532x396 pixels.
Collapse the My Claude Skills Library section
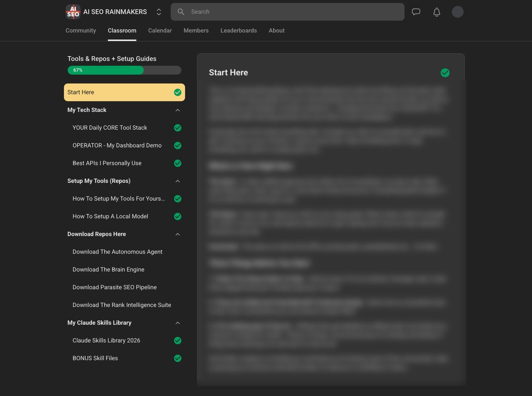[177, 323]
